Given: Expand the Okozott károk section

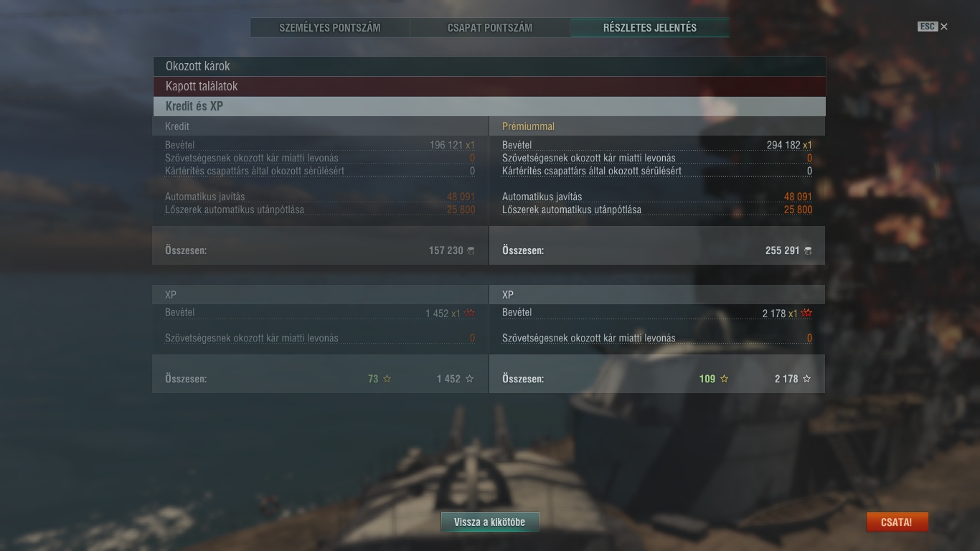Looking at the screenshot, I should 489,66.
